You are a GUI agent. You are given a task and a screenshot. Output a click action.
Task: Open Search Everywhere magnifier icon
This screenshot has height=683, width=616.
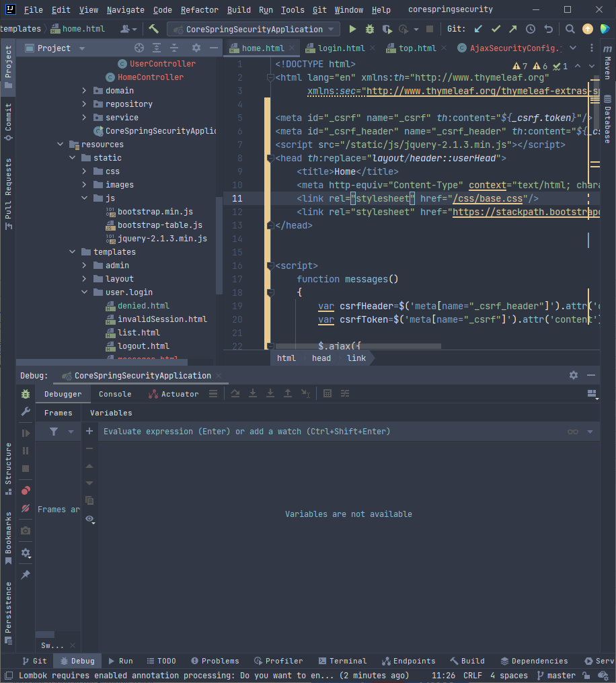(570, 29)
